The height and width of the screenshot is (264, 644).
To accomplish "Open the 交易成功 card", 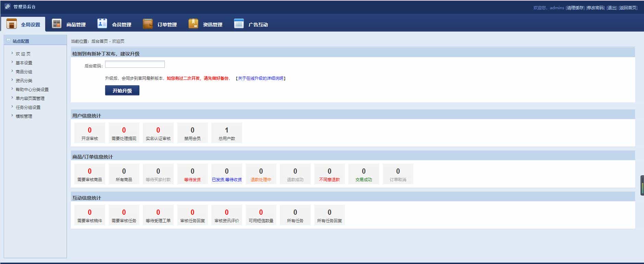I will [x=364, y=174].
